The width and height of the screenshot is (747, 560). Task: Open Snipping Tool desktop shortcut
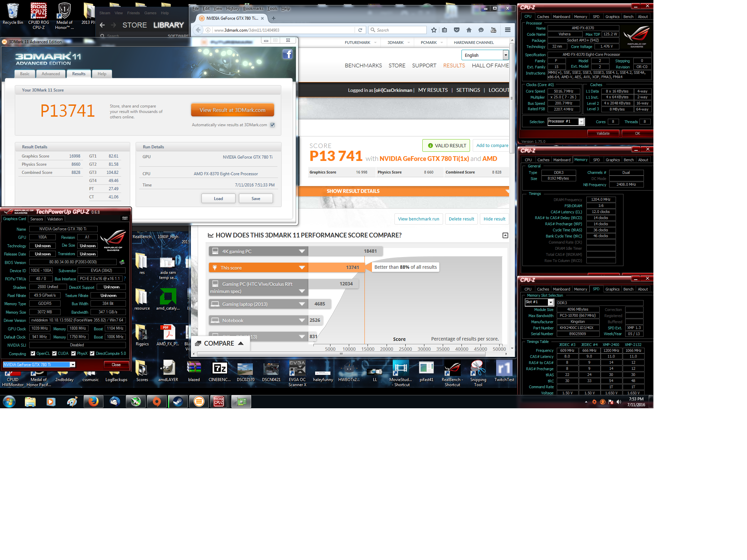pyautogui.click(x=478, y=374)
